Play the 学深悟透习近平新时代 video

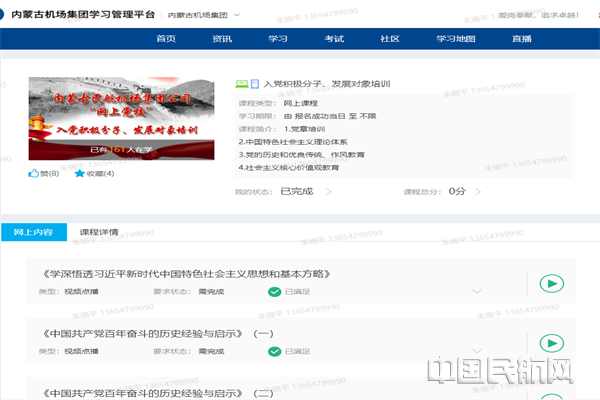[x=551, y=284]
